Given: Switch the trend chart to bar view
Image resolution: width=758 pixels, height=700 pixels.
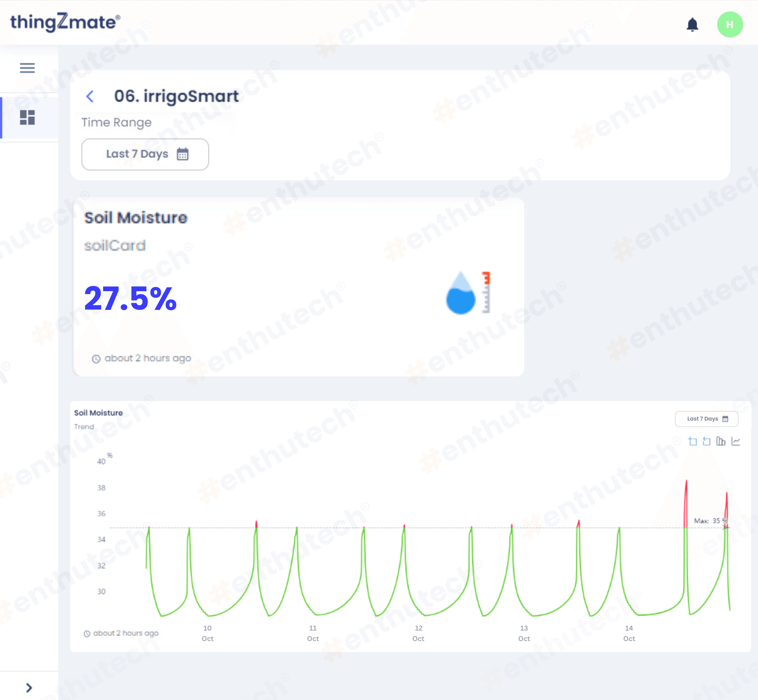Looking at the screenshot, I should 721,441.
